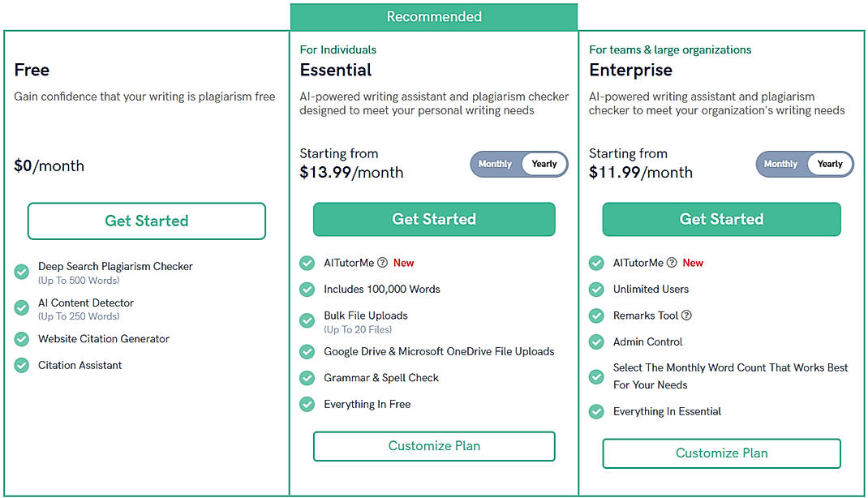868x498 pixels.
Task: Select Yearly billing on the Essential plan
Action: [x=544, y=164]
